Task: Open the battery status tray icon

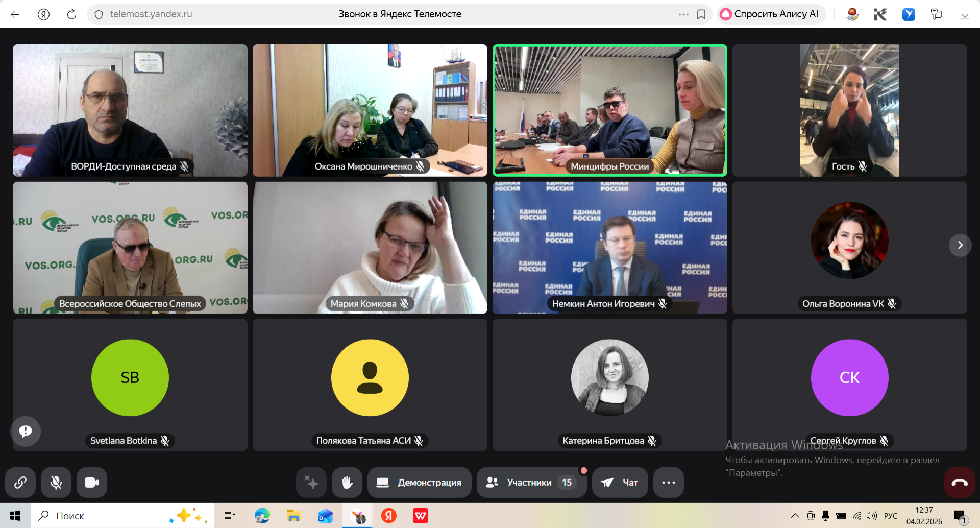Action: pos(841,516)
